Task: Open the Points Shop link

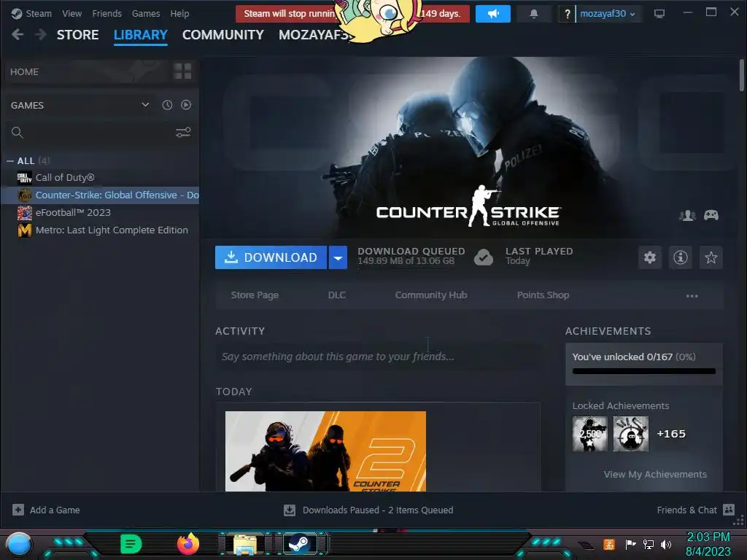Action: click(543, 295)
